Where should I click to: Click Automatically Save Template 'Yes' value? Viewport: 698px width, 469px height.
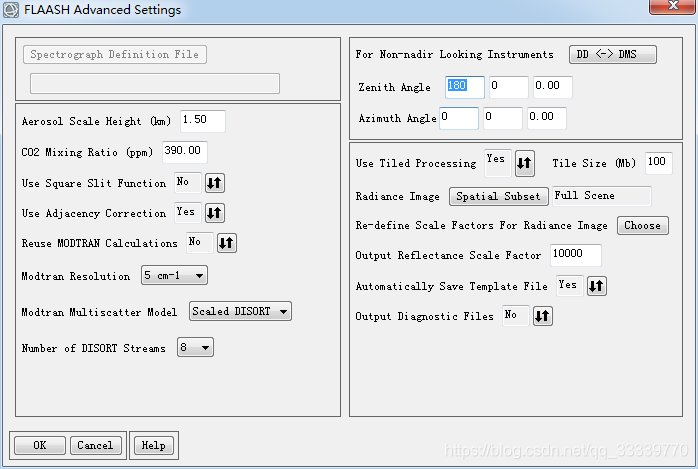pyautogui.click(x=569, y=285)
